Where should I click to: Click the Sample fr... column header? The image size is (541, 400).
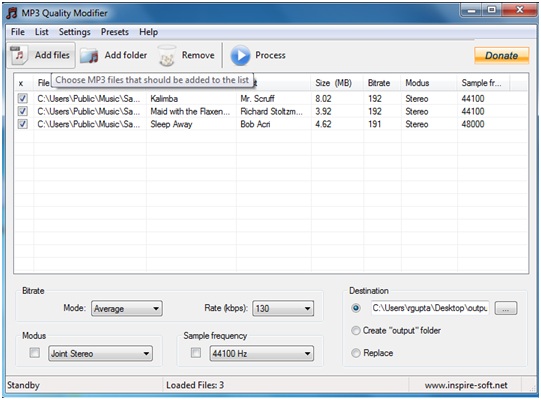coord(481,83)
